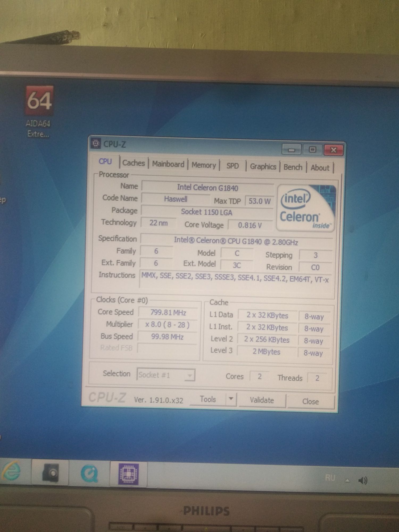Click the RU language indicator in tray
Image resolution: width=399 pixels, height=532 pixels.
pos(330,478)
